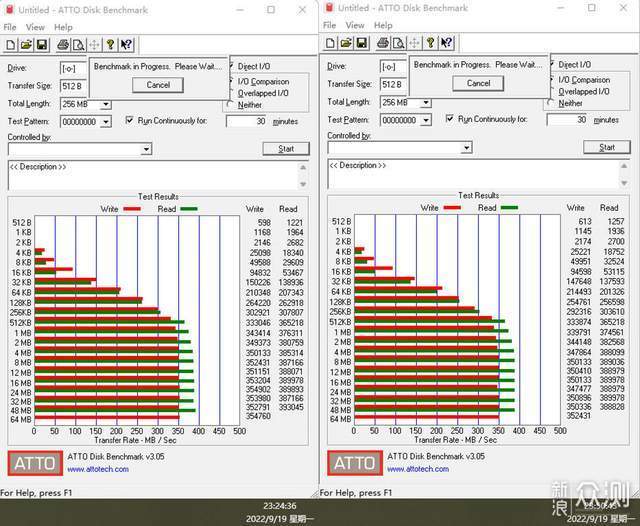Screen dimensions: 640x526
Task: Open Help menu in right window
Action: coord(383,25)
